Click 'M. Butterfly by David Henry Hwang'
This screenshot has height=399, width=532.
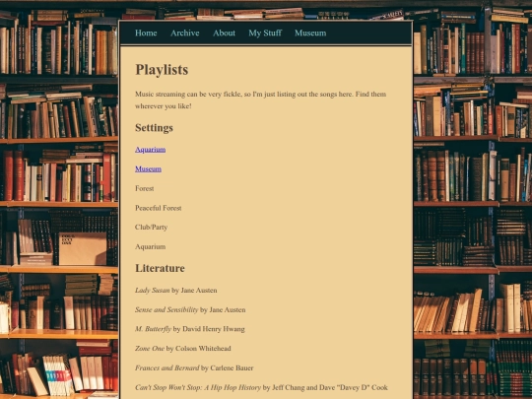click(x=190, y=329)
